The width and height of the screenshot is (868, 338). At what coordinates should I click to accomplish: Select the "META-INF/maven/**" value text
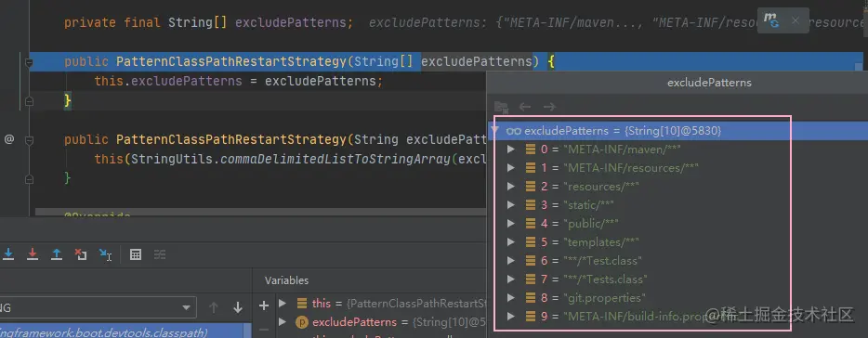pyautogui.click(x=623, y=149)
